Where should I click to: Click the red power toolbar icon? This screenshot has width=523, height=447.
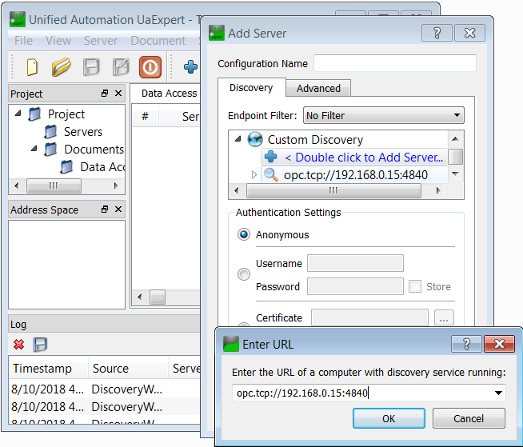[150, 67]
